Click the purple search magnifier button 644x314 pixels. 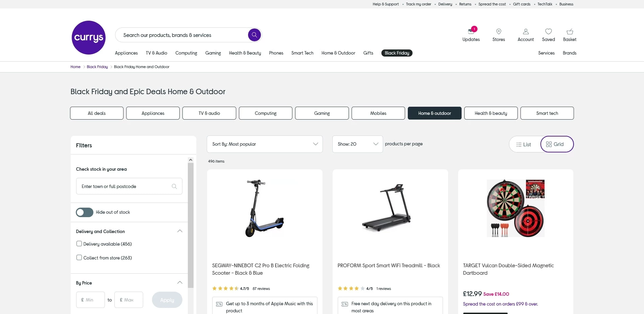coord(254,35)
